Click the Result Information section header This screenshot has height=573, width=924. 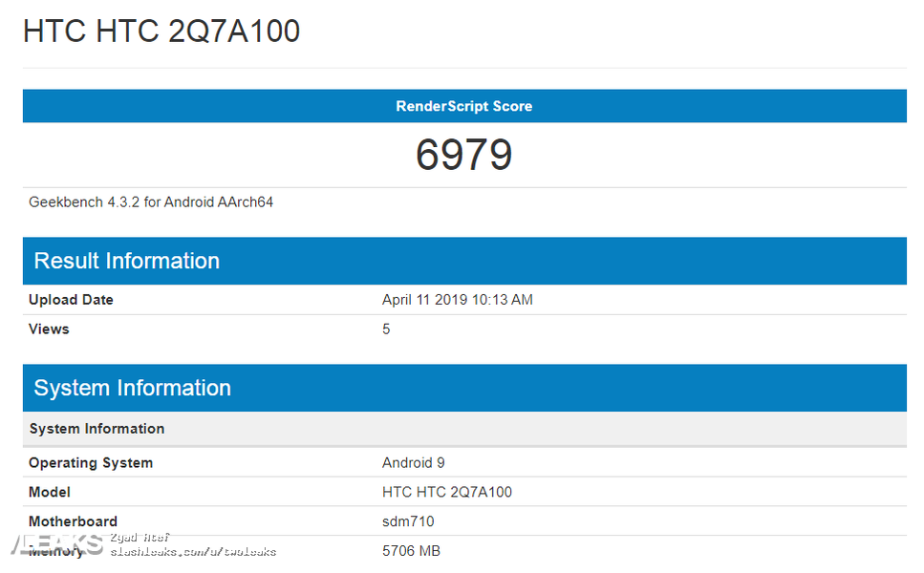click(127, 261)
